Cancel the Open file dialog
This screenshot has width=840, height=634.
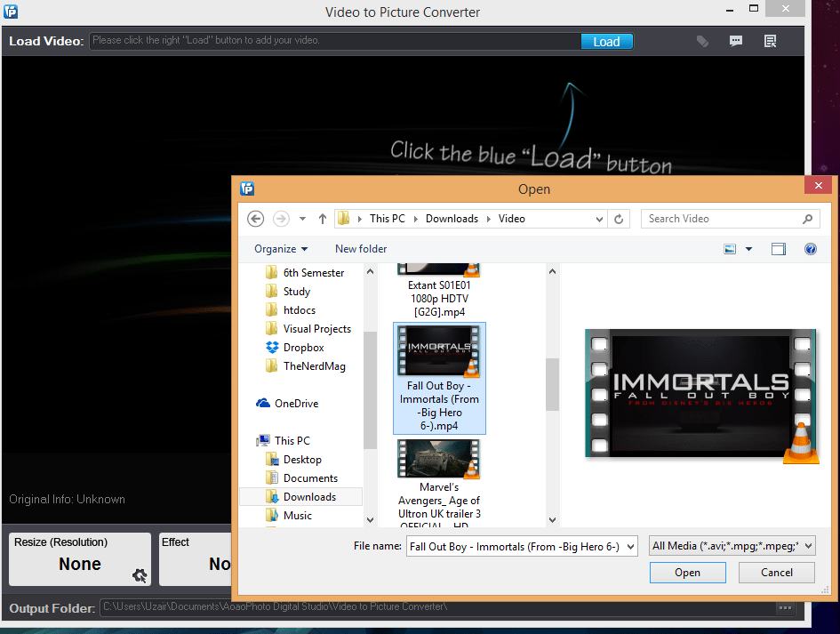776,573
